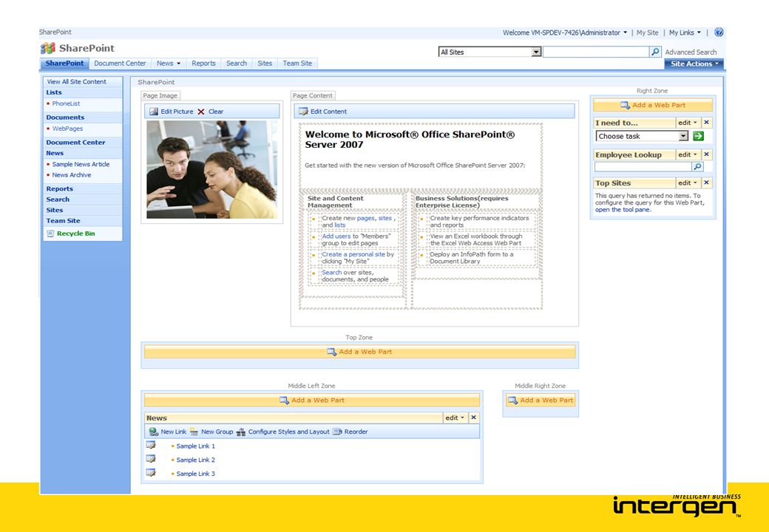Open the Search tab in top navigation
Viewport: 769px width, 532px height.
(237, 64)
